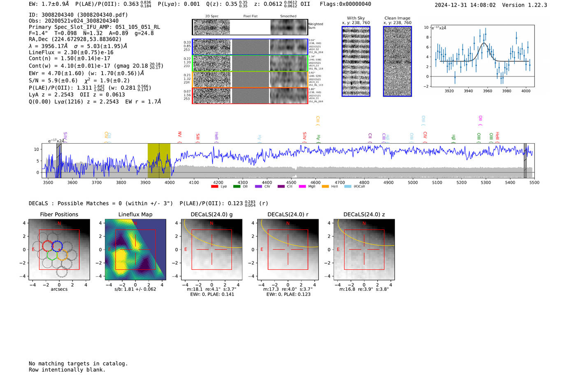Open the DECaLS(24.0) z image

[364, 250]
